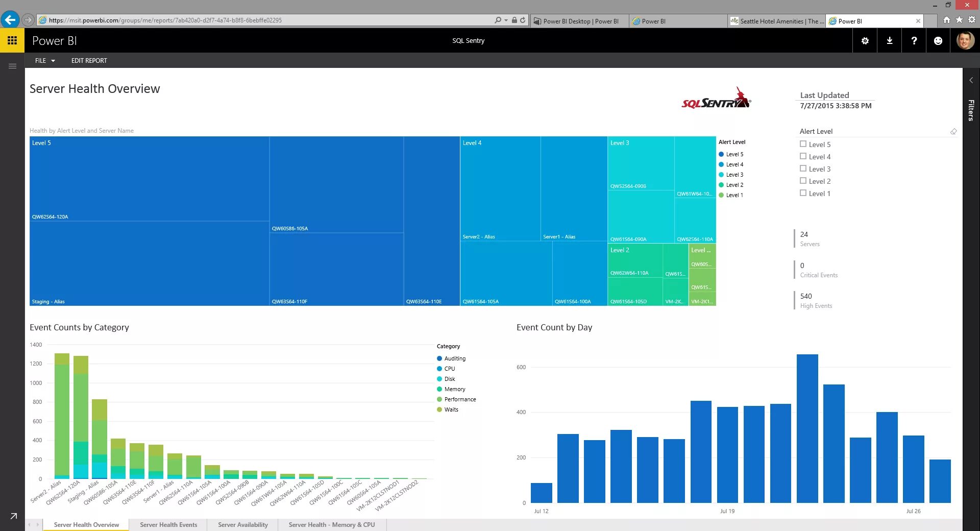Click the 540 High Events card

pyautogui.click(x=816, y=300)
